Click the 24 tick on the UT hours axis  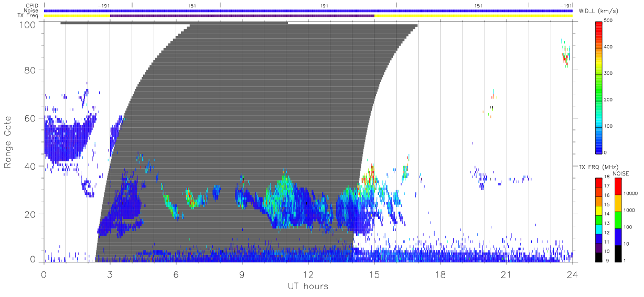click(572, 274)
